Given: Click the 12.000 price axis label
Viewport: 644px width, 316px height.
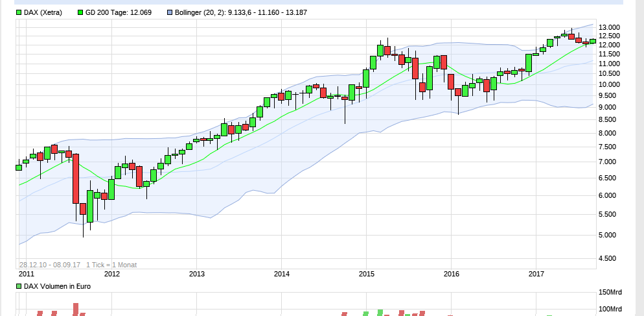Looking at the screenshot, I should (x=609, y=45).
